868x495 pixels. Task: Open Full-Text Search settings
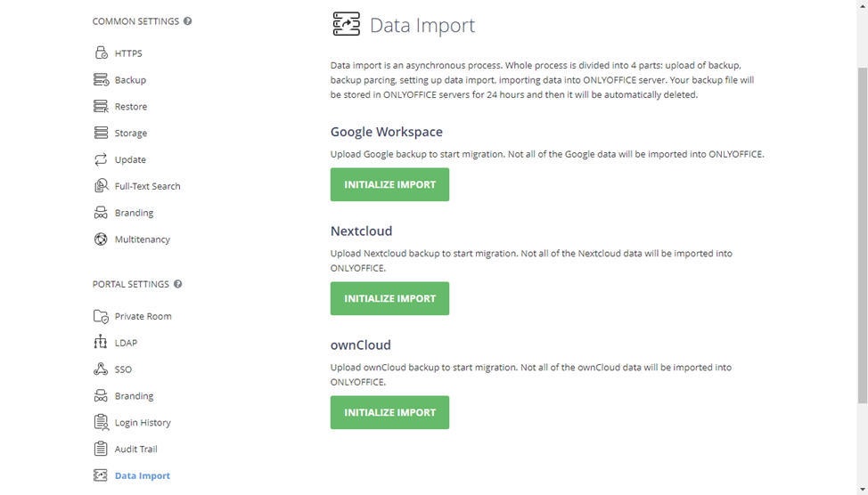click(147, 186)
